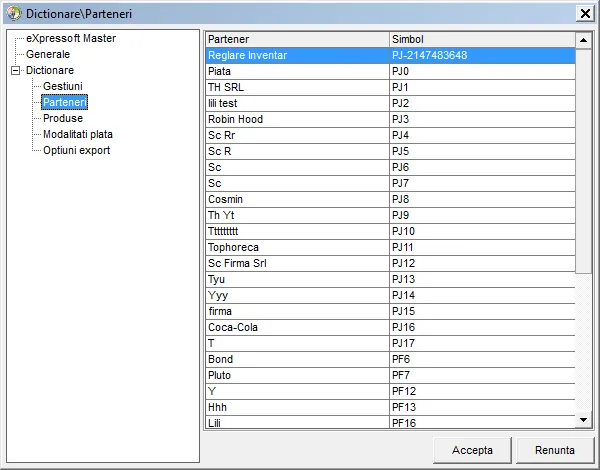Close the Dictionare\Parteneri dialog
The image size is (600, 470).
point(585,14)
